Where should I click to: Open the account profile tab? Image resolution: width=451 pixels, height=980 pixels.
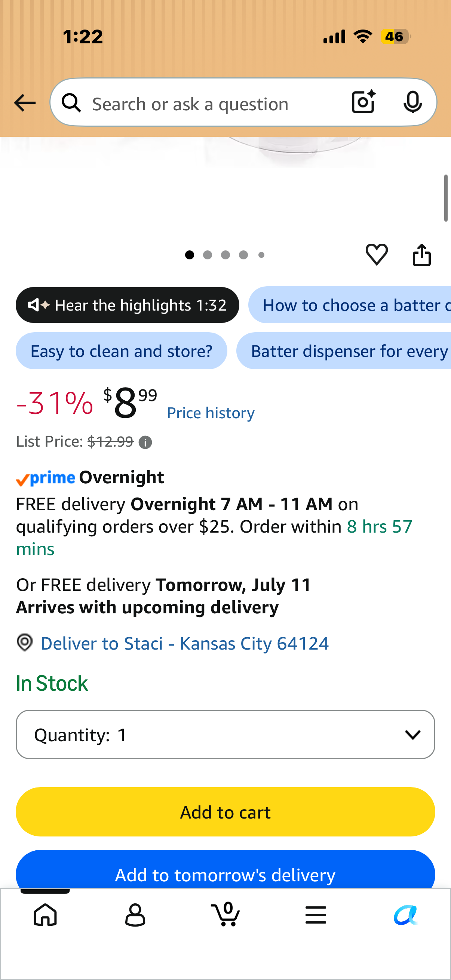(x=135, y=915)
